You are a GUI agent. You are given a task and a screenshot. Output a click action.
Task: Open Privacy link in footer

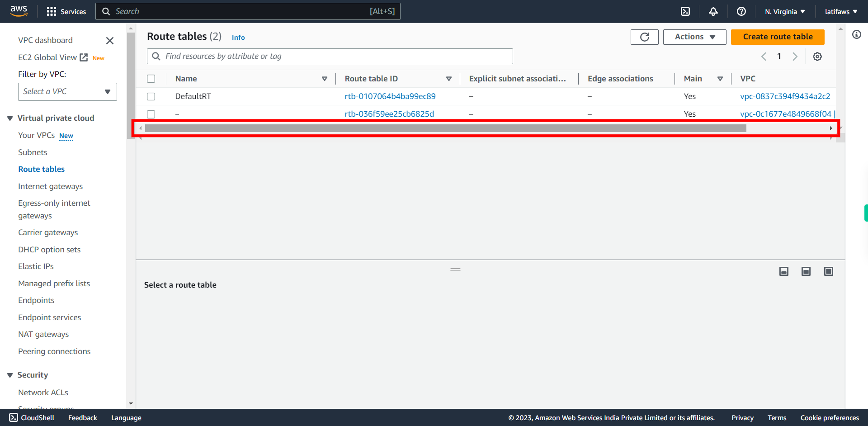[742, 418]
